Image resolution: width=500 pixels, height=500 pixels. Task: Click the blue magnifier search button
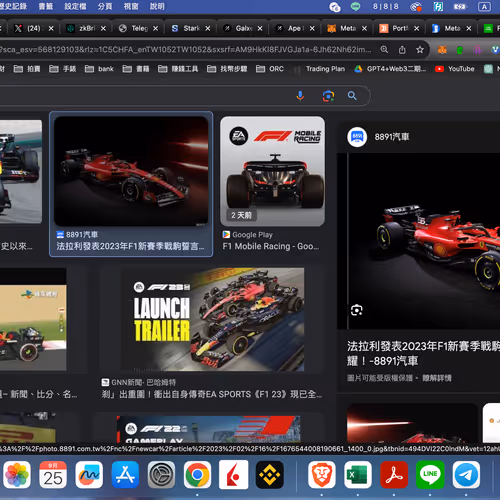point(352,96)
